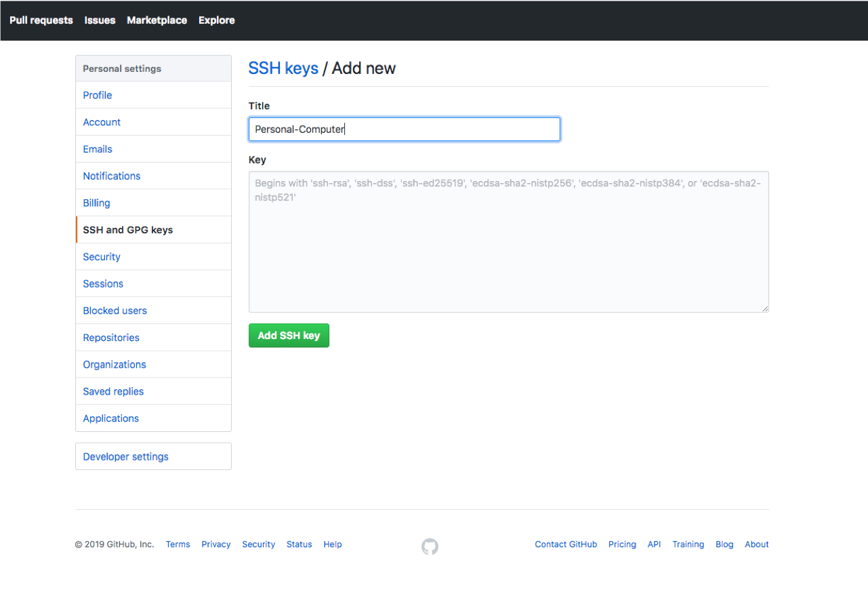
Task: Open Status link in footer
Action: pyautogui.click(x=299, y=545)
